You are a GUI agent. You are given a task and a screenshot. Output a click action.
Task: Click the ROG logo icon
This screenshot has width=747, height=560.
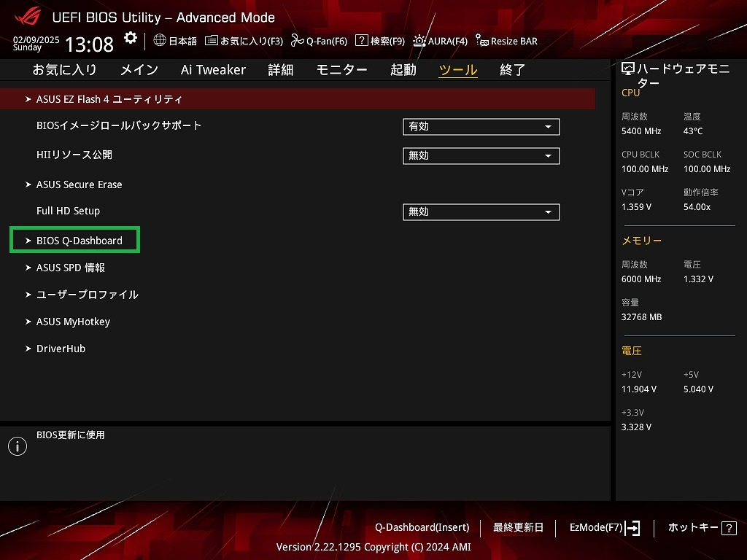point(28,16)
